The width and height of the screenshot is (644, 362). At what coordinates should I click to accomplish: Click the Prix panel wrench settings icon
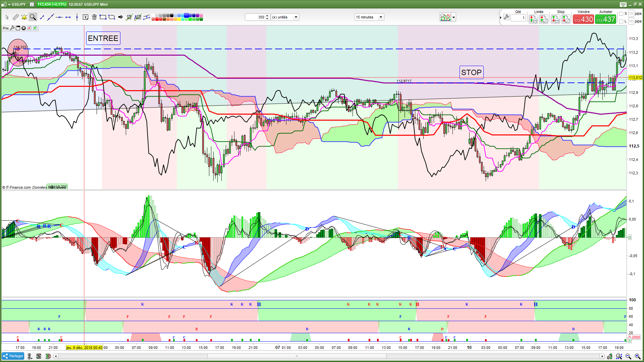[13, 28]
